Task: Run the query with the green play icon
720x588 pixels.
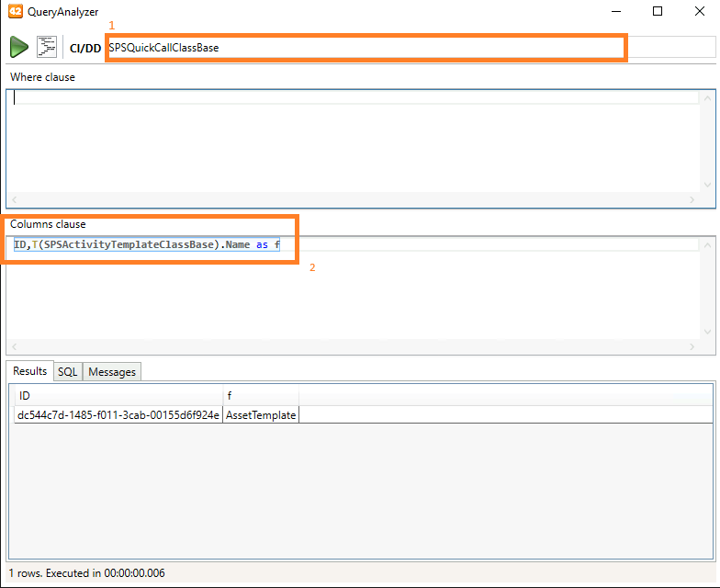Action: pos(19,47)
